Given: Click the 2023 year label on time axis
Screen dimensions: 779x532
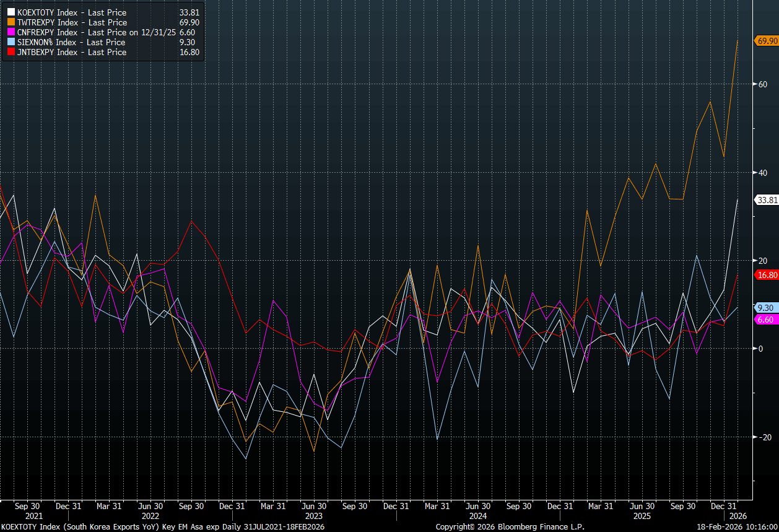Looking at the screenshot, I should pos(313,515).
